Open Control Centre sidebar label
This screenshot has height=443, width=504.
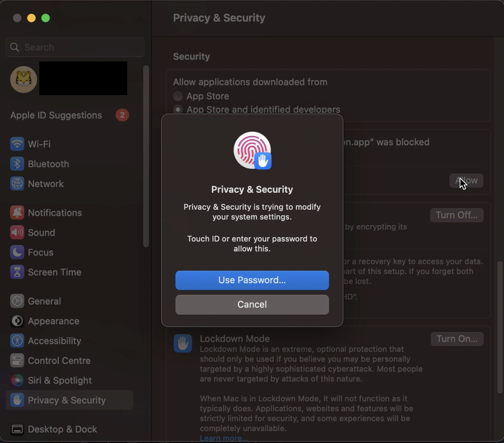pos(59,360)
